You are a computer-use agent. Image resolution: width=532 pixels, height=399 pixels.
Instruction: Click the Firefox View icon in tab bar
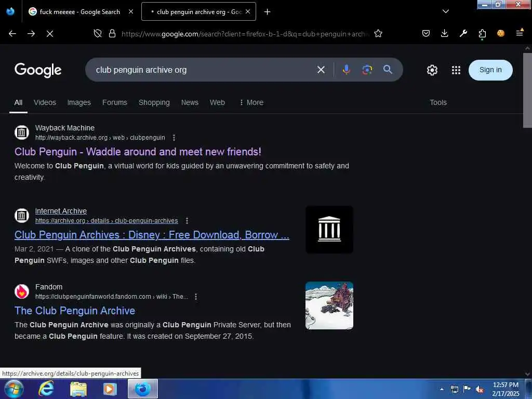coord(10,11)
